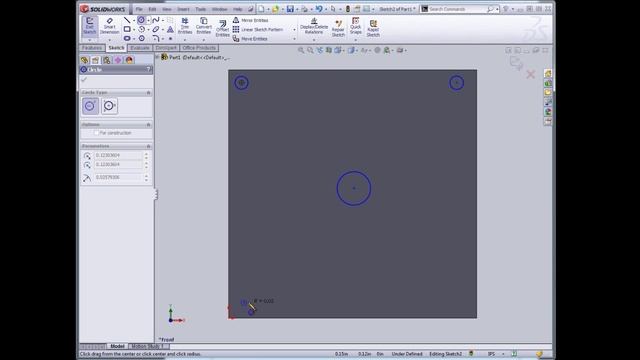Click Move Entities

click(x=250, y=39)
